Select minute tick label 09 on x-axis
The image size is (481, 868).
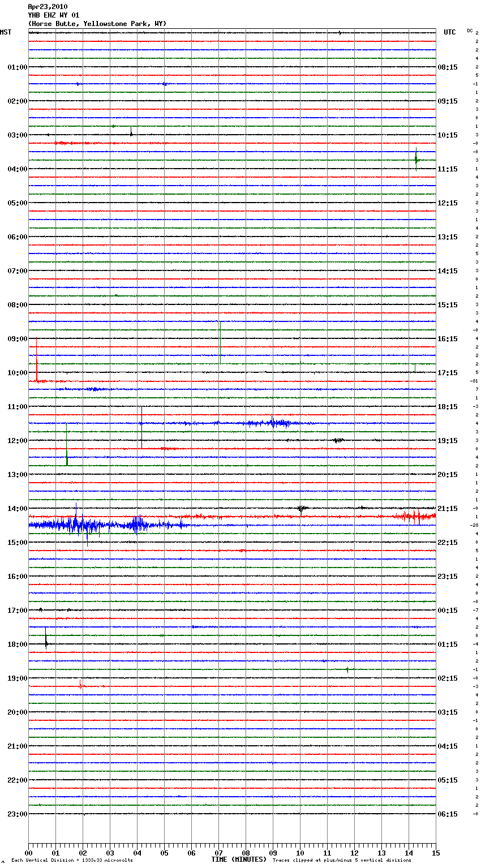coord(273,853)
